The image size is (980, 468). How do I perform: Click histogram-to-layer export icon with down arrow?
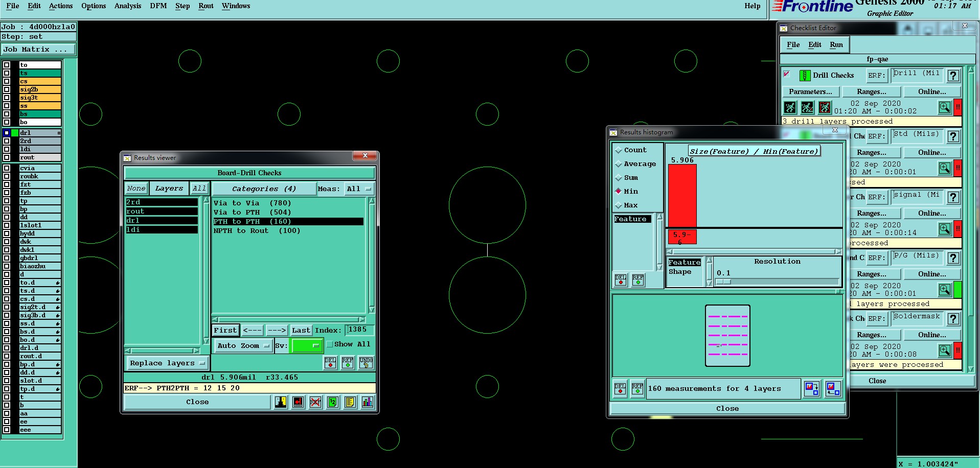[x=812, y=389]
